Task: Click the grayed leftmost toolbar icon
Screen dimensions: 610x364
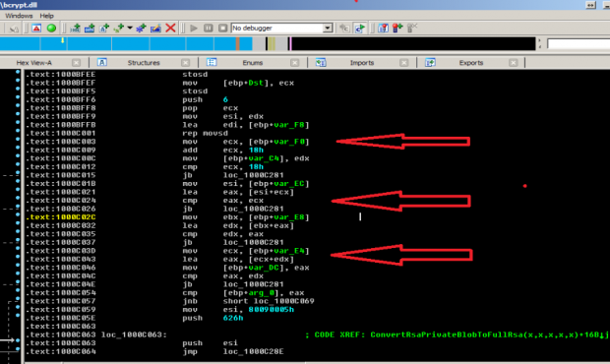Action: click(14, 29)
